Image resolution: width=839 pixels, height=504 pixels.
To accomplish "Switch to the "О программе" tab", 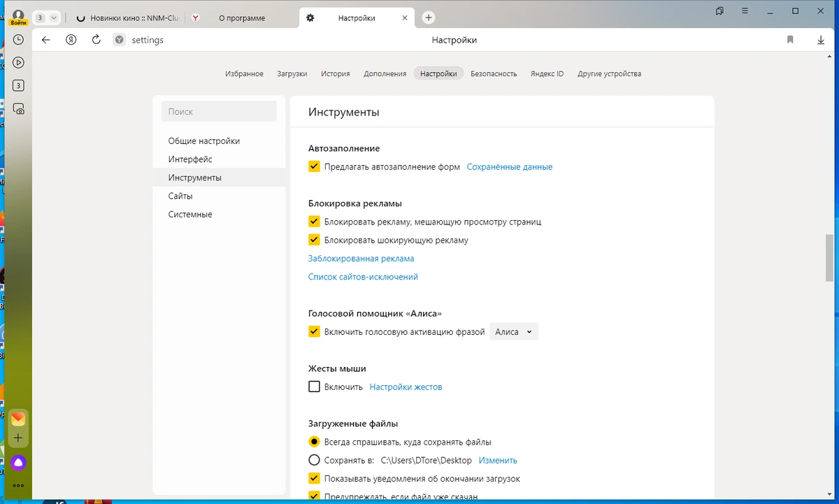I will pos(242,18).
